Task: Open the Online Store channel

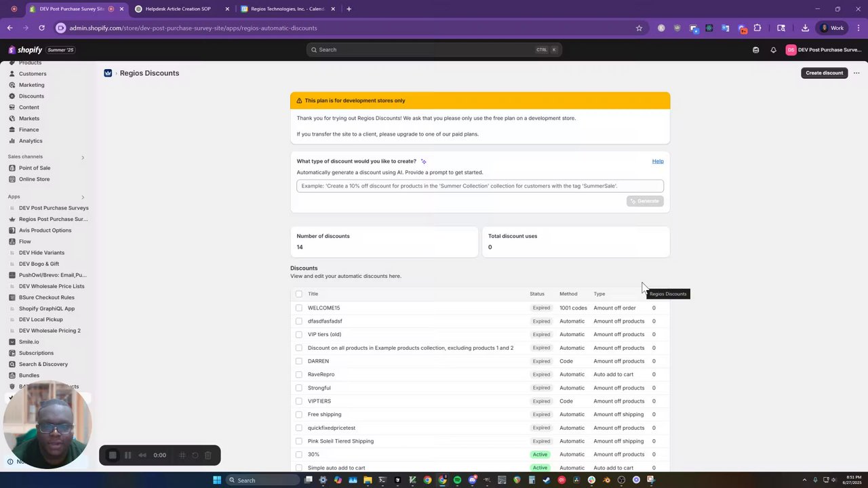Action: (x=34, y=179)
